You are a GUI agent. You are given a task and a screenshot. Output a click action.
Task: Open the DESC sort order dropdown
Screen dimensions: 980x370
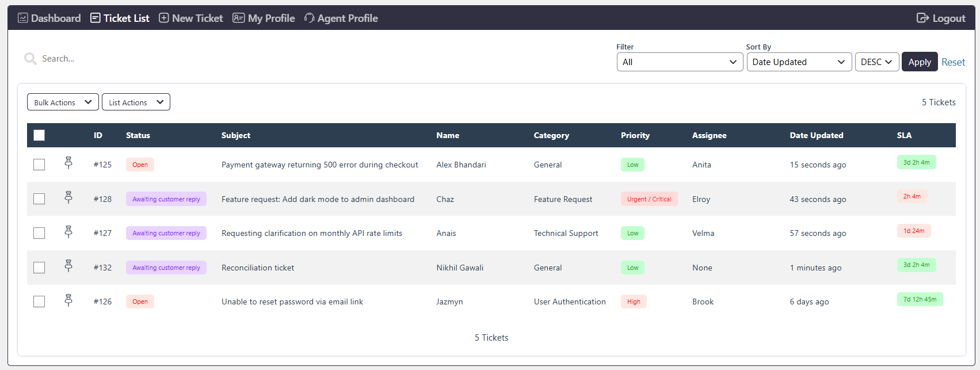[x=876, y=62]
